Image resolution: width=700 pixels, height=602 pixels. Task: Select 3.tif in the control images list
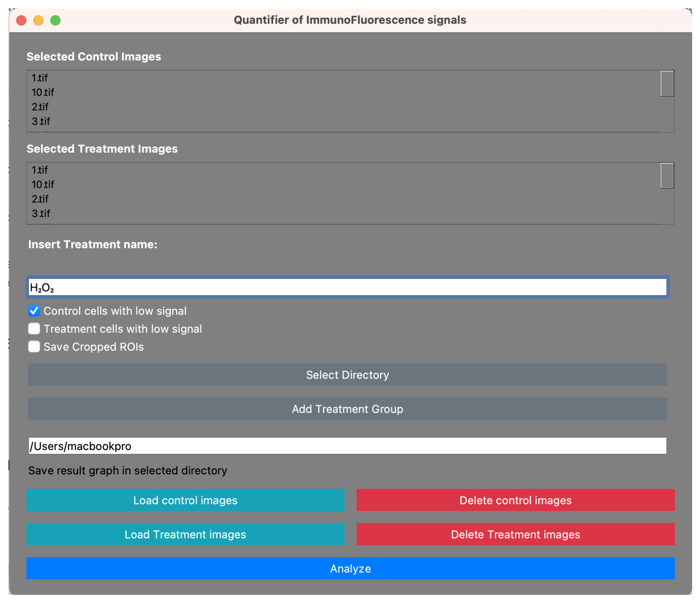pos(41,121)
